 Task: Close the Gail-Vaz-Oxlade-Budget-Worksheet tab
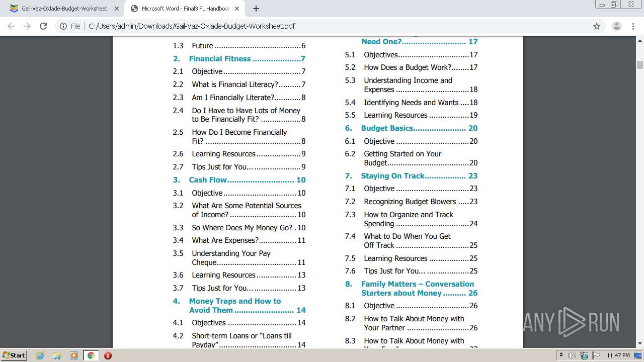coord(117,9)
